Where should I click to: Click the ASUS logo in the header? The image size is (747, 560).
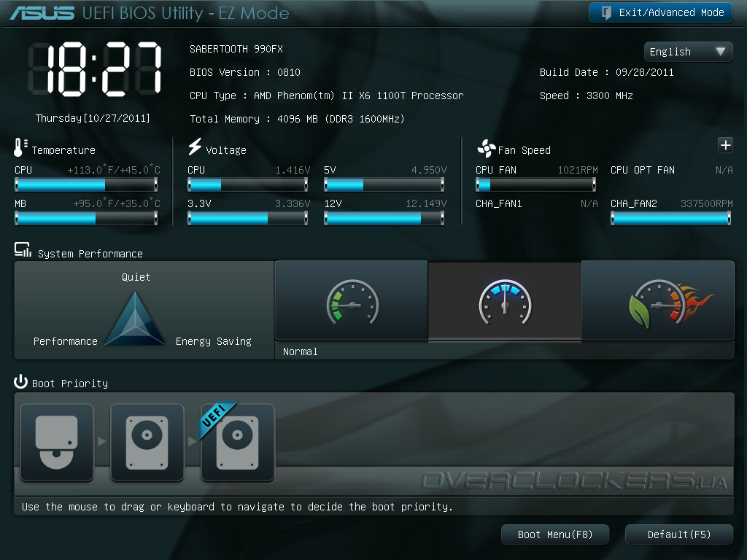tap(42, 13)
